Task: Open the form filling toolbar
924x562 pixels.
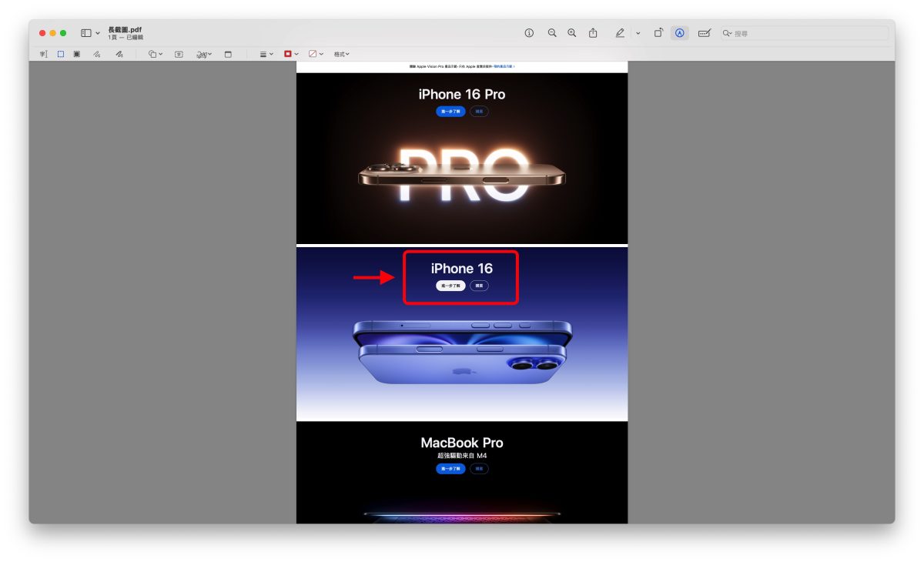Action: (x=704, y=33)
